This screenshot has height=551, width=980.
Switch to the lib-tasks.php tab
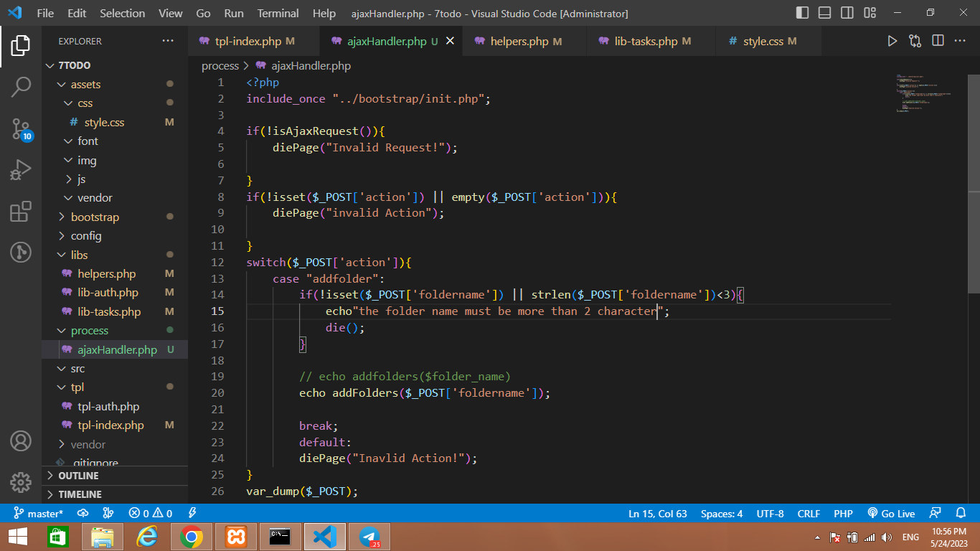pyautogui.click(x=651, y=41)
